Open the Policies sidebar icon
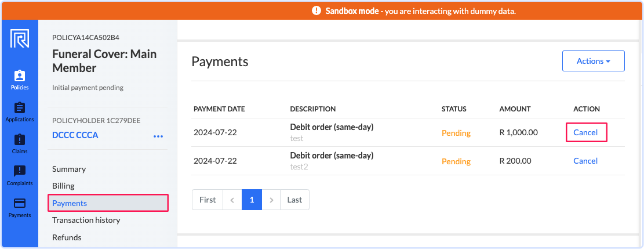The height and width of the screenshot is (249, 644). point(20,75)
